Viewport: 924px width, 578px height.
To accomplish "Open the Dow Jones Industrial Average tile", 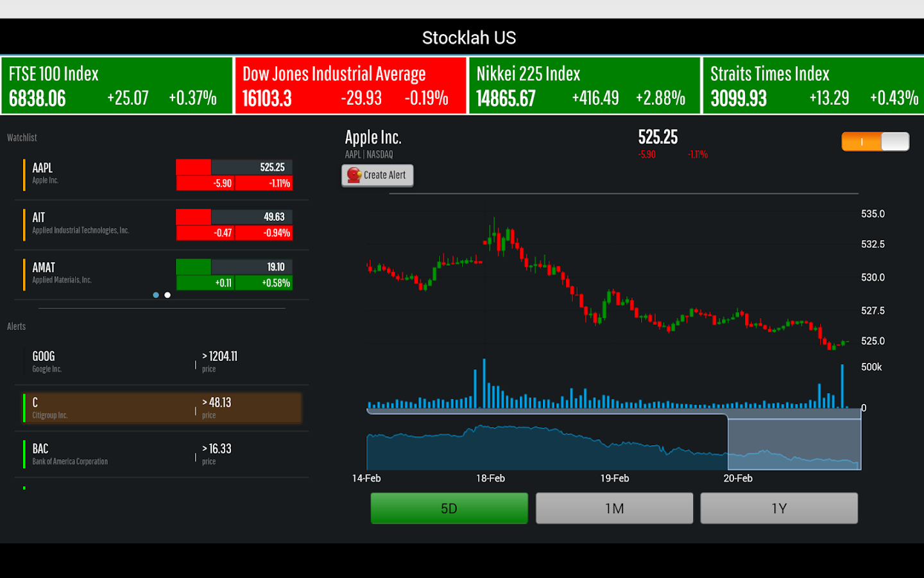I will [x=350, y=85].
